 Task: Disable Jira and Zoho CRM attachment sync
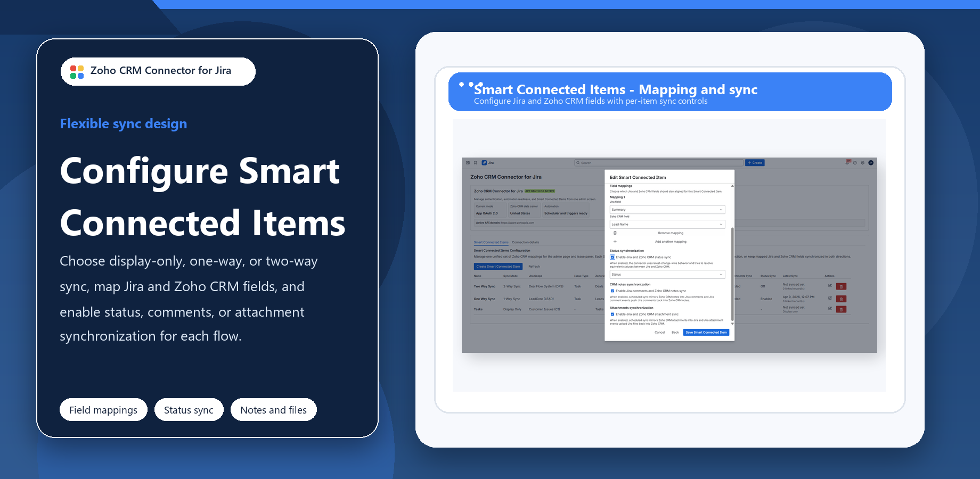click(x=612, y=314)
